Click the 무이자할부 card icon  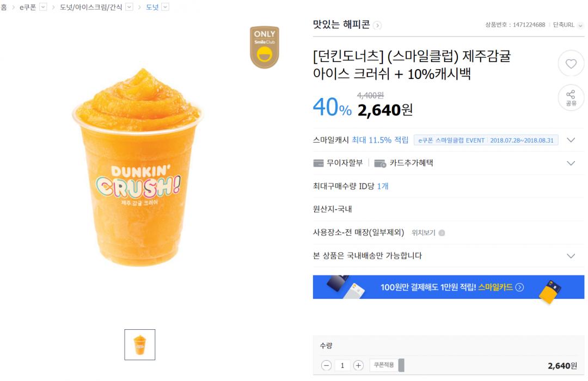318,163
